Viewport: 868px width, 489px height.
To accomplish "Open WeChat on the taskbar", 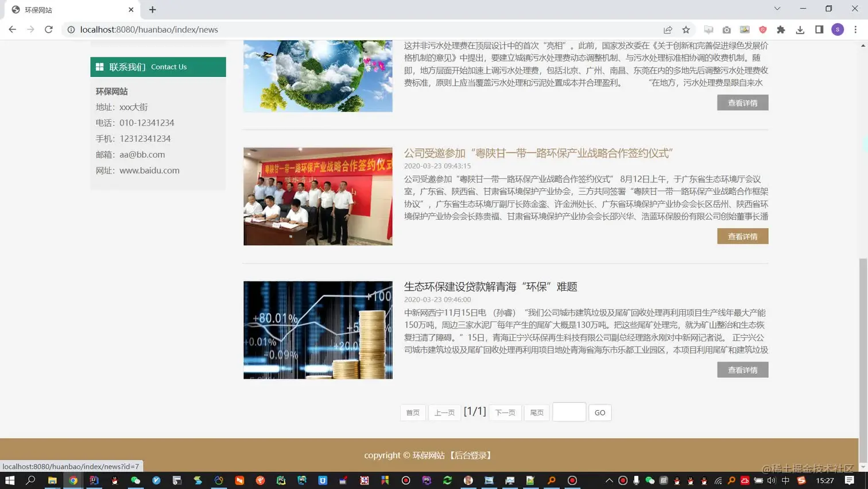I will tap(135, 480).
